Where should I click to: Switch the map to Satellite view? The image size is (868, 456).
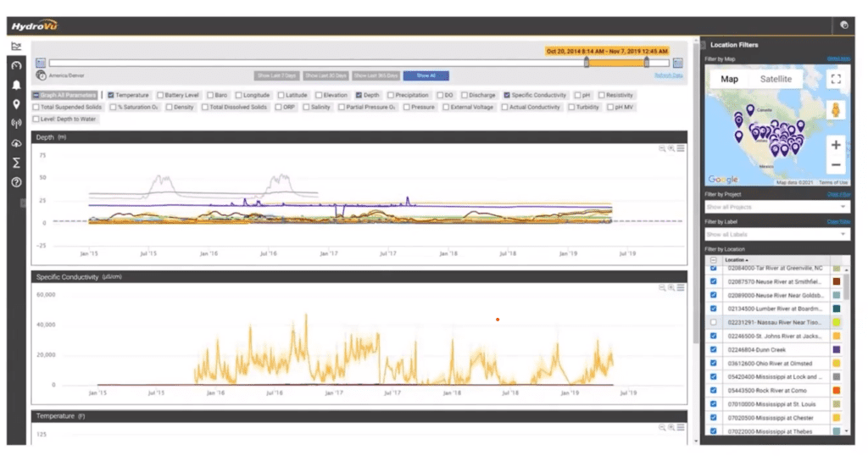click(x=776, y=79)
